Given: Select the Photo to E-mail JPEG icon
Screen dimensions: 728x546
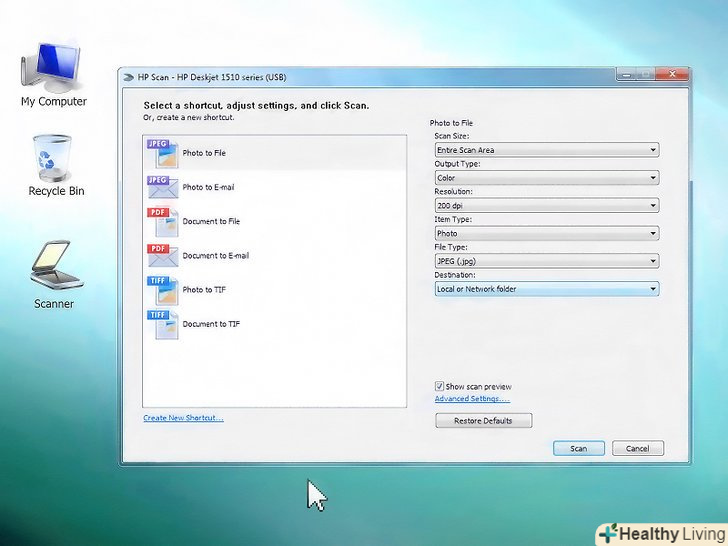Looking at the screenshot, I should [162, 187].
